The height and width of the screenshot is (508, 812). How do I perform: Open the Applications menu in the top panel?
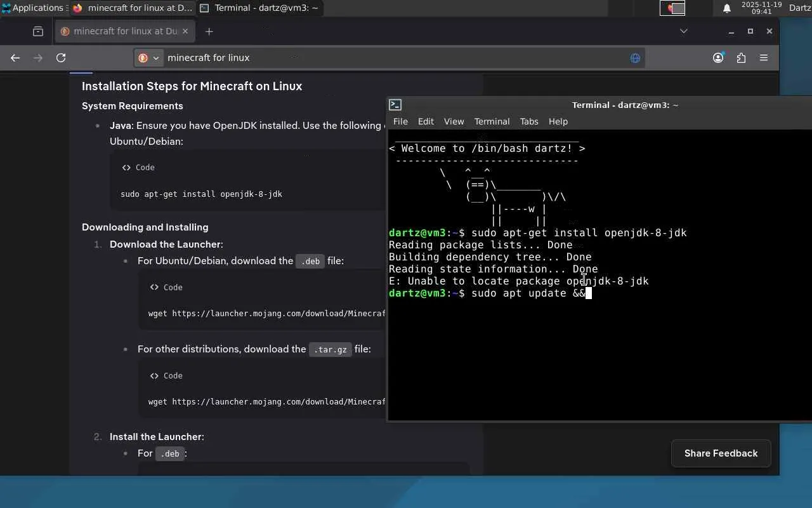[x=33, y=8]
